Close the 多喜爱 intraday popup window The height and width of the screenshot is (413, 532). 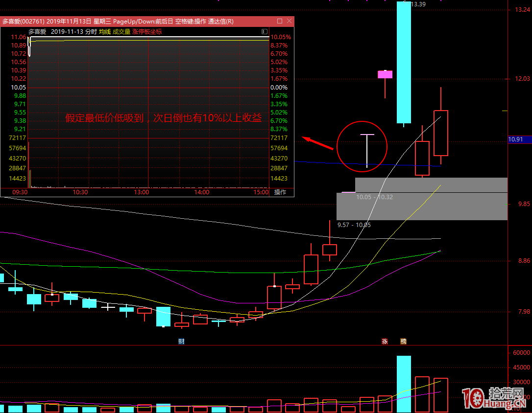point(289,21)
